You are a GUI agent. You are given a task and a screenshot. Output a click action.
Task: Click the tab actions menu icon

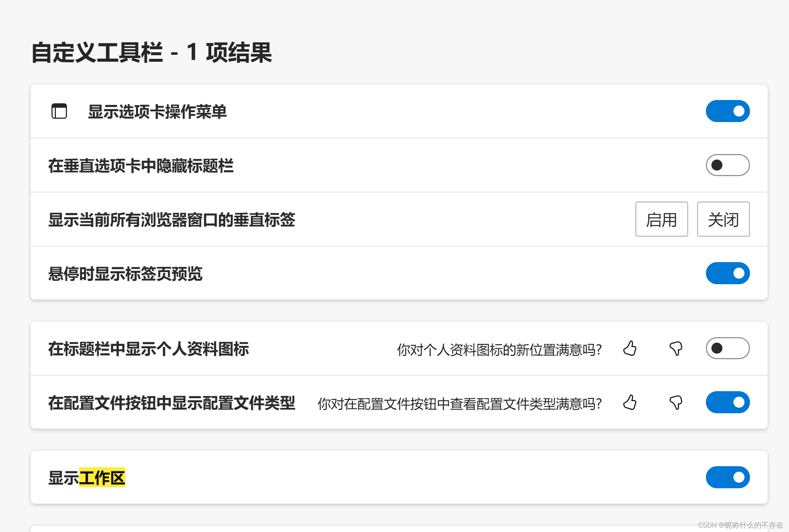pos(59,111)
